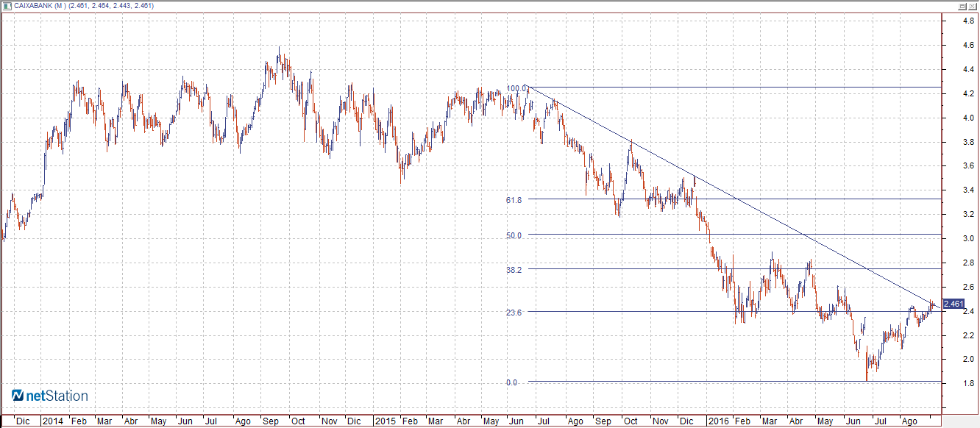Click the 4.8 value on price axis
This screenshot has width=980, height=428.
click(969, 21)
